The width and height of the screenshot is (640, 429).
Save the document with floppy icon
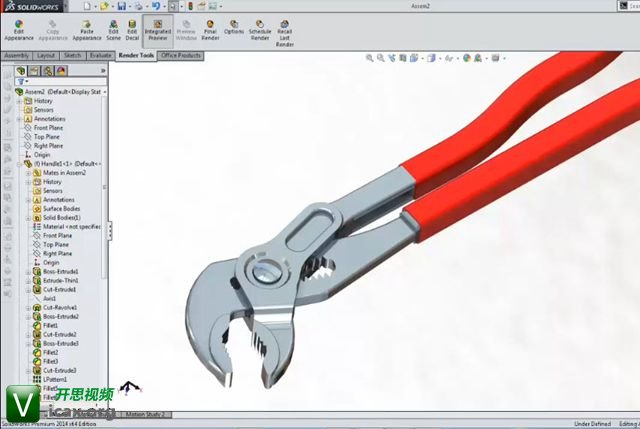[122, 6]
